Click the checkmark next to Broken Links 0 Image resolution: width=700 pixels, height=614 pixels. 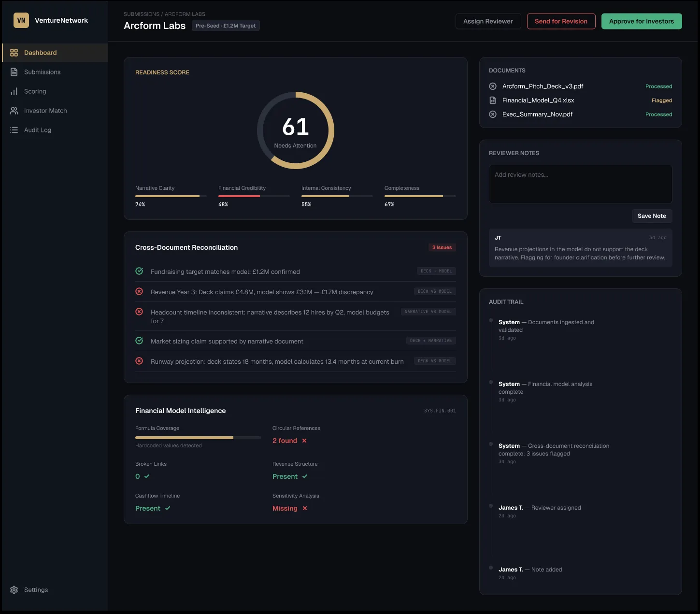pyautogui.click(x=147, y=476)
